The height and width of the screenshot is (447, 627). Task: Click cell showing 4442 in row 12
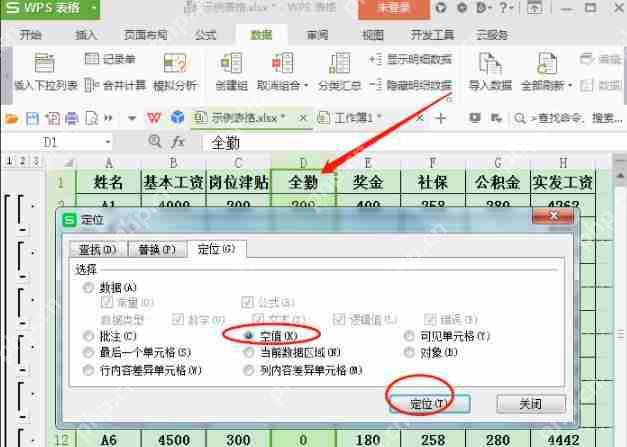click(563, 439)
